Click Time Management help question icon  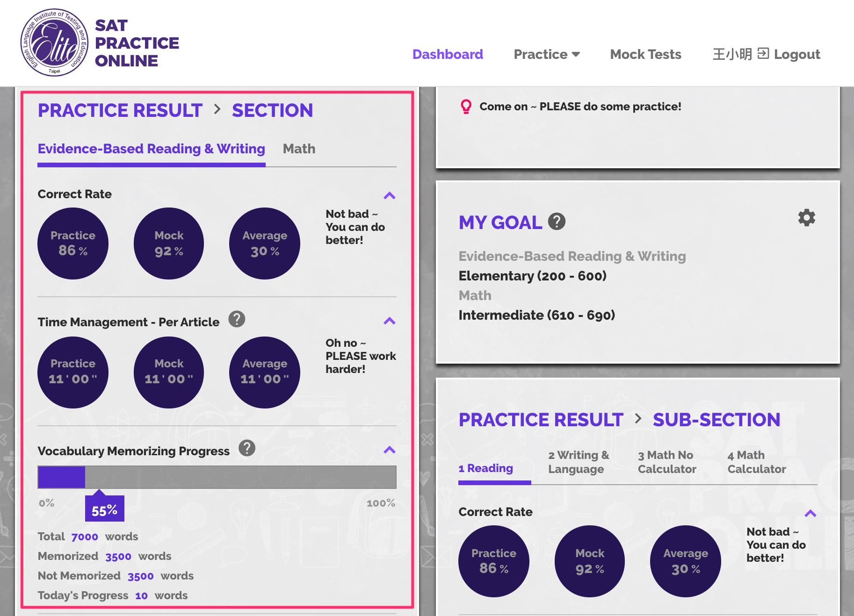[x=237, y=320]
